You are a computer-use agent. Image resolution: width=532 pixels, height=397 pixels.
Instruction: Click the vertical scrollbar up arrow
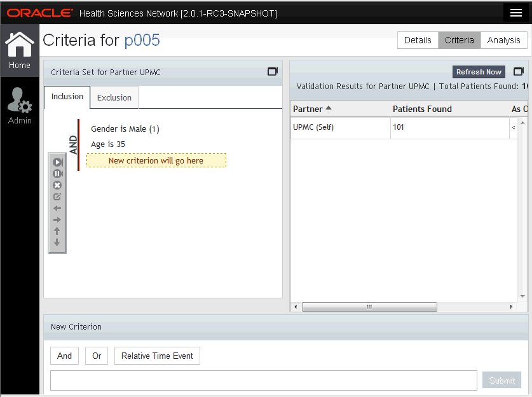(522, 123)
